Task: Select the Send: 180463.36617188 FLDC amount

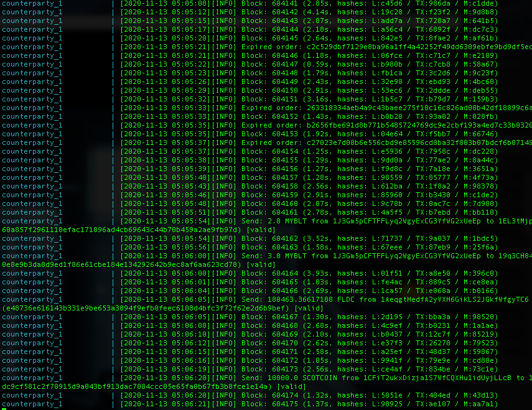Action: point(300,299)
